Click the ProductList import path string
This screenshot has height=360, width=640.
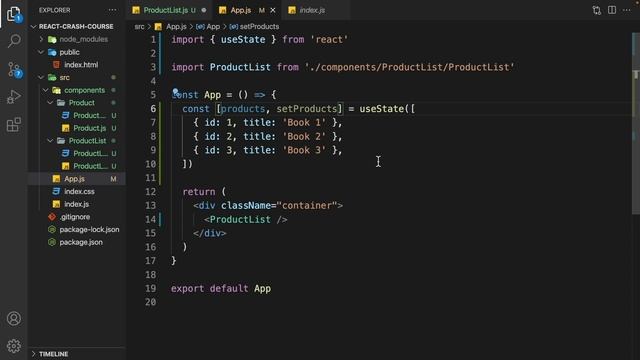click(409, 67)
